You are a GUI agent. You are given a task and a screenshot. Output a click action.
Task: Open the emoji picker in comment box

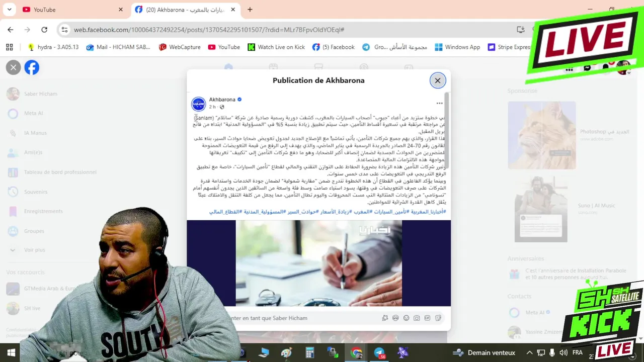(407, 318)
